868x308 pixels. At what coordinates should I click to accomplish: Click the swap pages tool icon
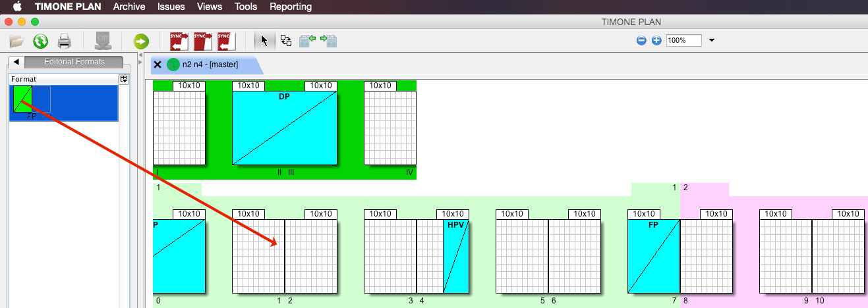(x=286, y=41)
